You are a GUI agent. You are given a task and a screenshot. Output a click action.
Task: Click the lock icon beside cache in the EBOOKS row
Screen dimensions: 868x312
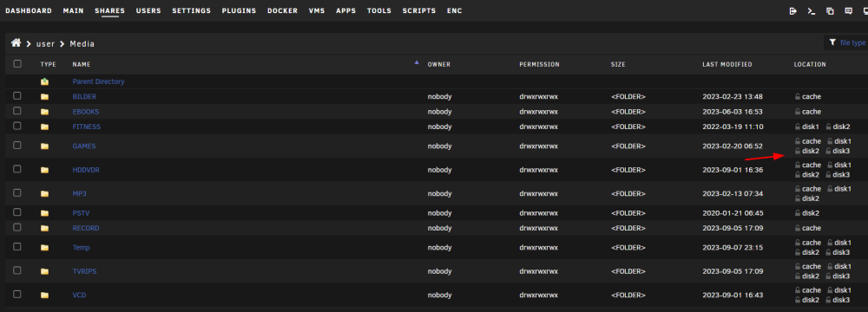798,111
